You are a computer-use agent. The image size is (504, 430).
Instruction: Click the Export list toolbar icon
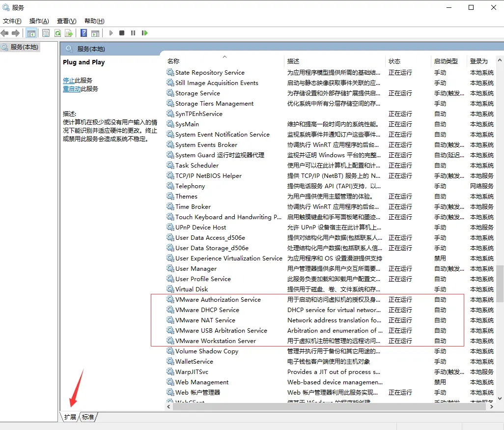(69, 33)
